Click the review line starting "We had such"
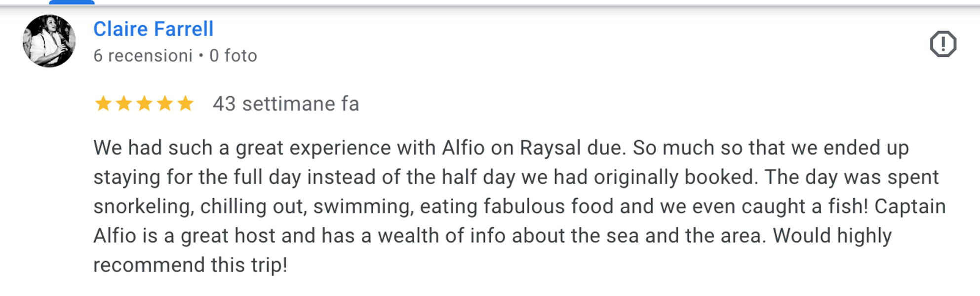Image resolution: width=980 pixels, height=296 pixels. pyautogui.click(x=501, y=148)
